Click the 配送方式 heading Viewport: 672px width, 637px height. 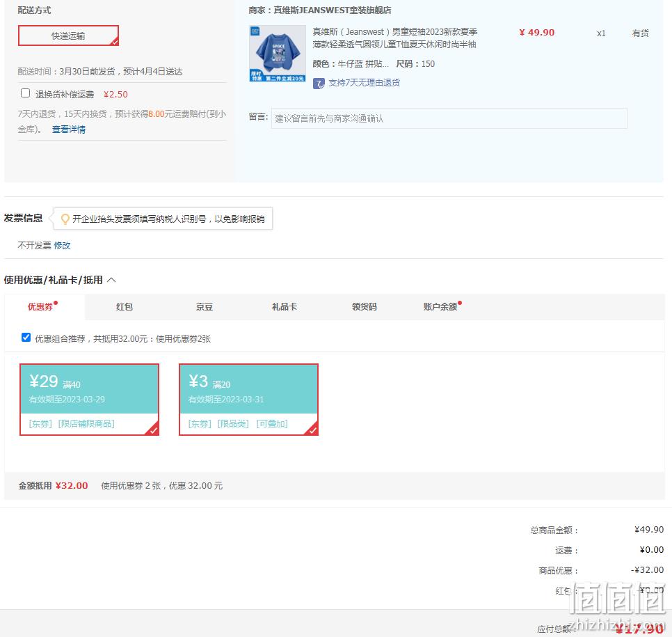point(34,10)
